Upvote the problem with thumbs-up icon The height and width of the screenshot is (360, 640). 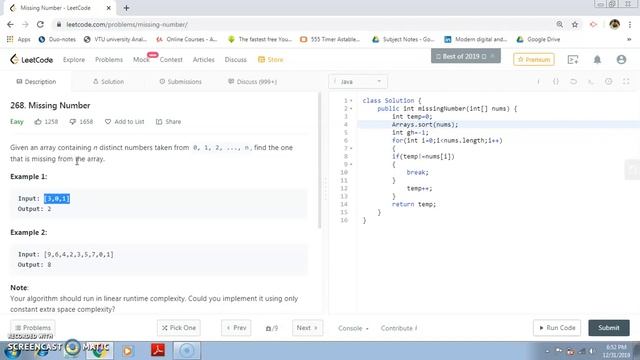[38, 122]
